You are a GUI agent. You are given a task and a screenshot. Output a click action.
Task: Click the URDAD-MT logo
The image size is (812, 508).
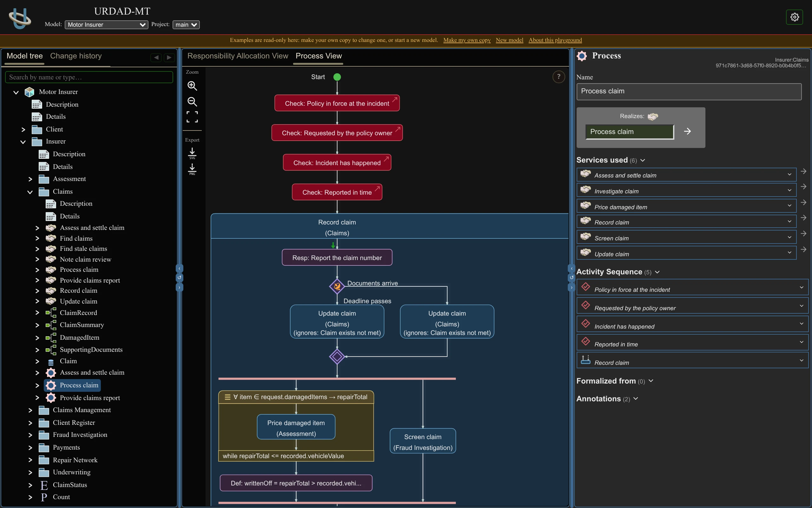(20, 18)
